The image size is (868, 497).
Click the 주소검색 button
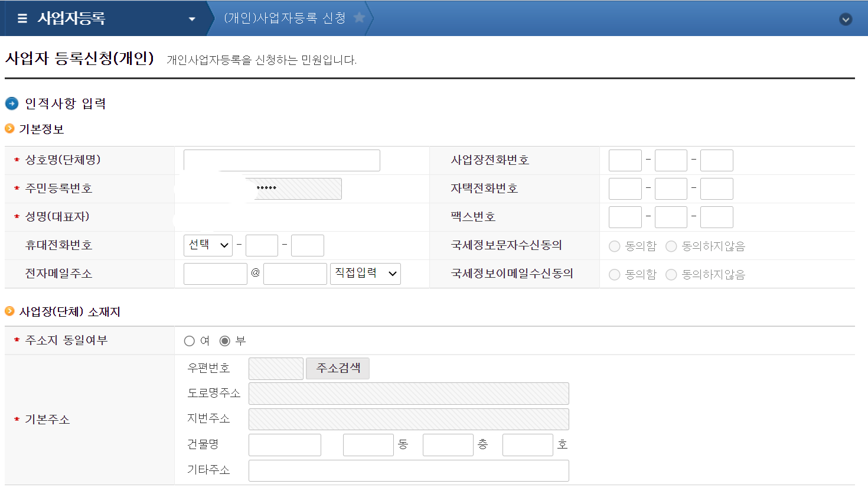(337, 368)
